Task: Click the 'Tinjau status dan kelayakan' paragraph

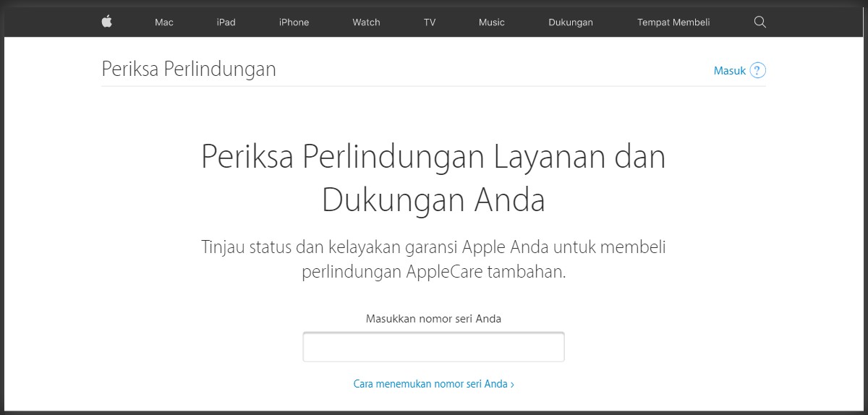Action: 433,260
